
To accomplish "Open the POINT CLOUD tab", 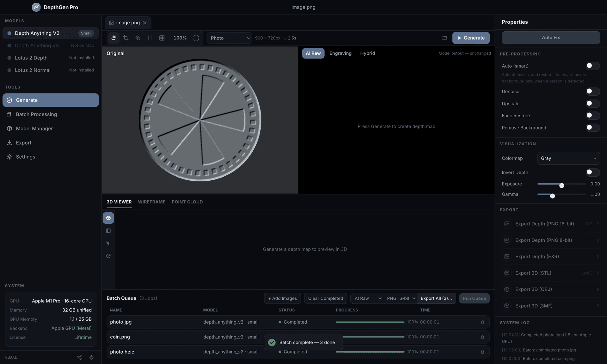I will tap(187, 202).
